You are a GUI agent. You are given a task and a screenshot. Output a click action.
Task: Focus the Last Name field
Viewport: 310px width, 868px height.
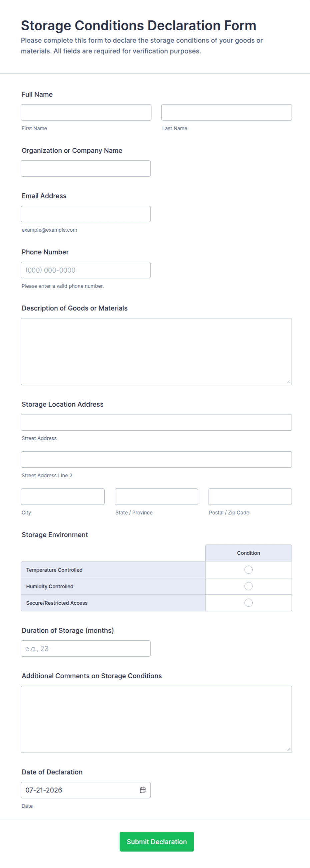point(226,112)
